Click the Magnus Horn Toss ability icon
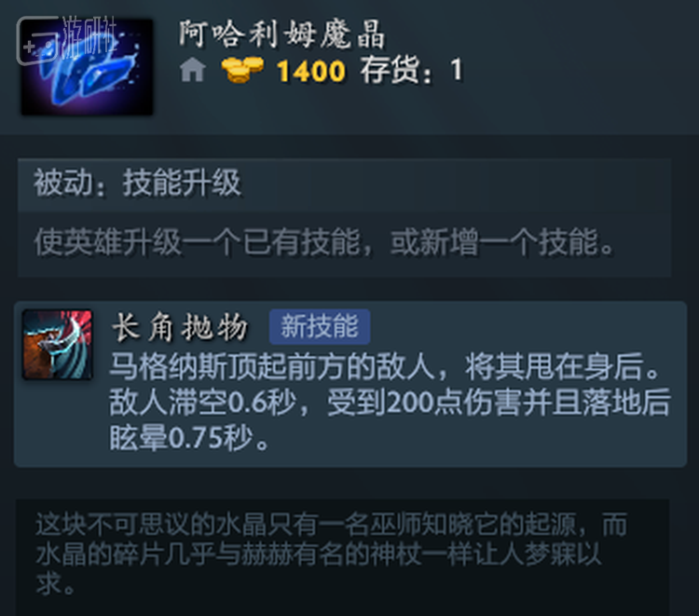The height and width of the screenshot is (616, 699). [58, 345]
